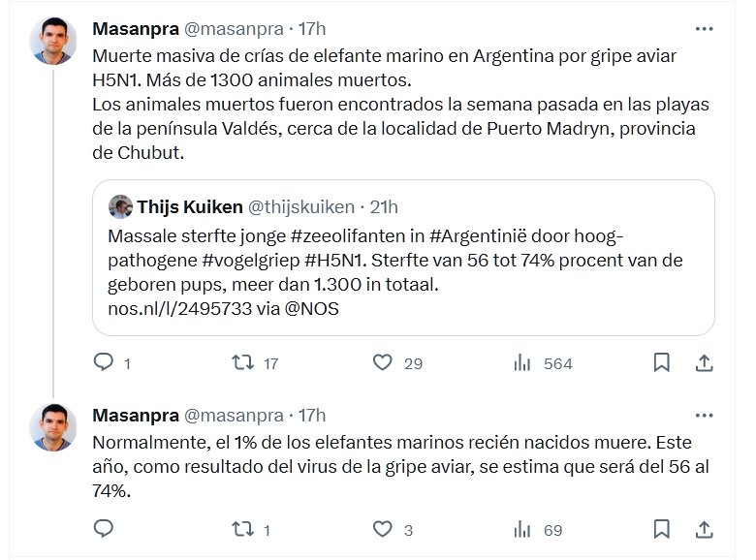Retweet the second tweet with 1 repost
Viewport: 756px width, 560px height.
244,529
